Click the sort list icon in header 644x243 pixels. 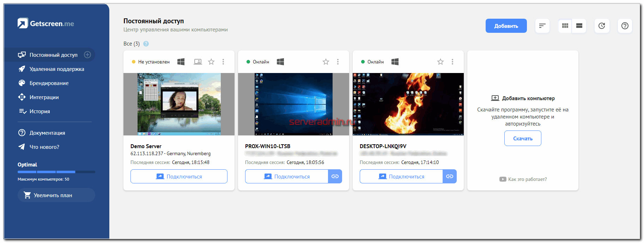[x=542, y=26]
